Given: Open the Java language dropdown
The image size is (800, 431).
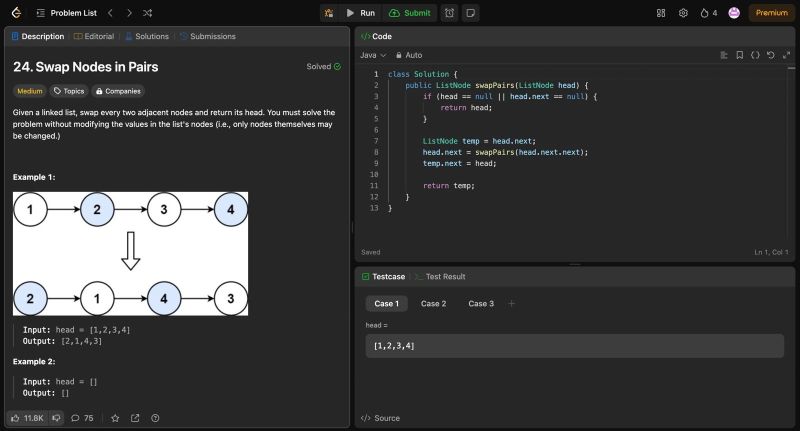Looking at the screenshot, I should (x=372, y=55).
